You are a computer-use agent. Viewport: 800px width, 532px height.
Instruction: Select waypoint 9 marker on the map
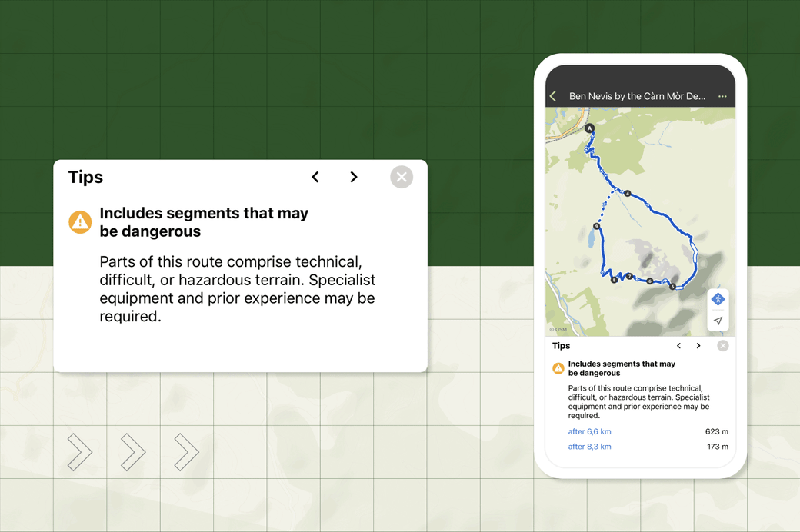click(596, 226)
